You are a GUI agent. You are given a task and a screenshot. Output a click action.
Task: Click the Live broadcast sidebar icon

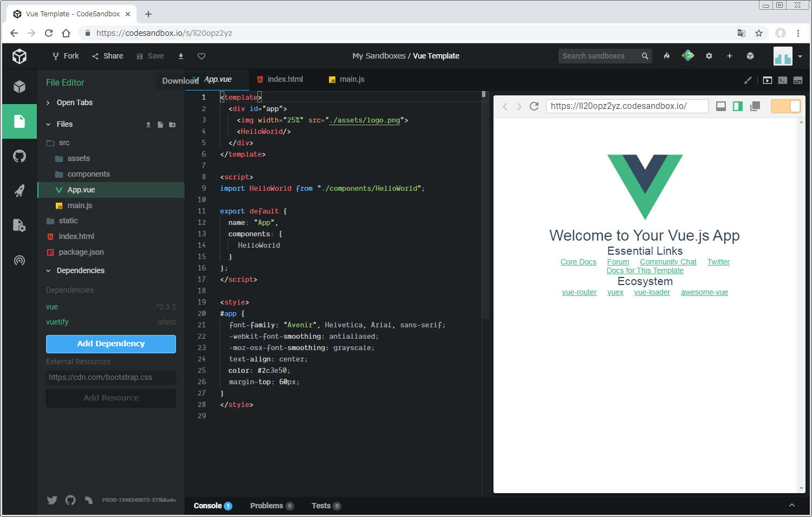pos(20,261)
